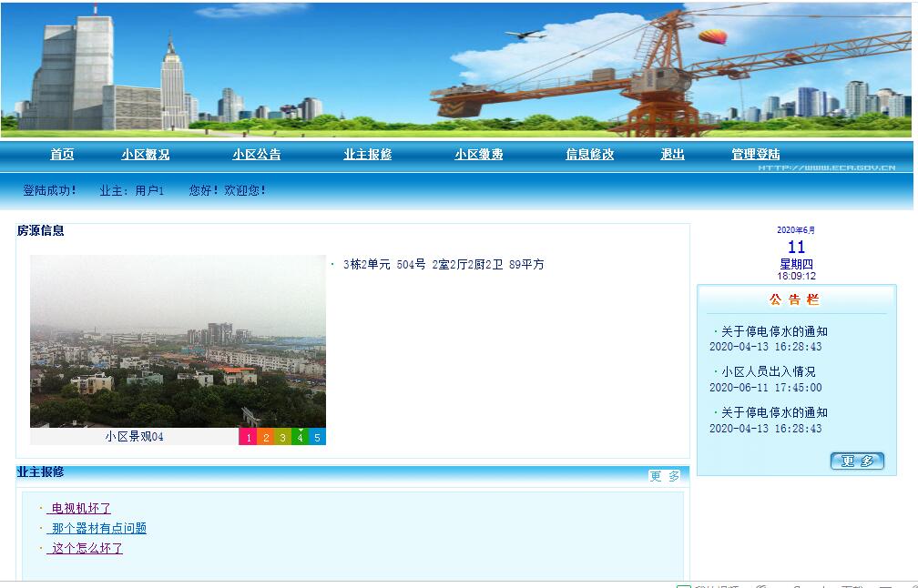Select slide number 1 of the slideshow
Viewport: 918px width, 588px height.
pos(249,437)
